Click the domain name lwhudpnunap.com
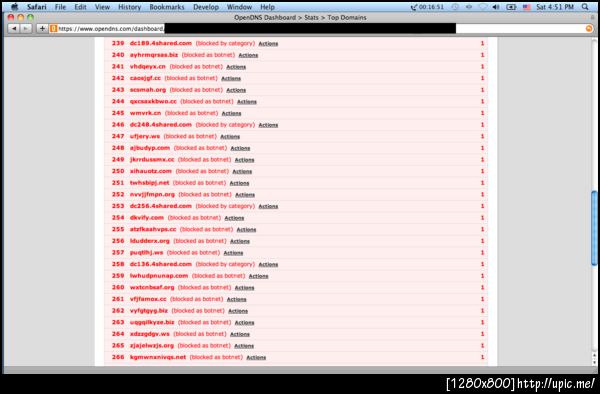The image size is (600, 394). [159, 276]
